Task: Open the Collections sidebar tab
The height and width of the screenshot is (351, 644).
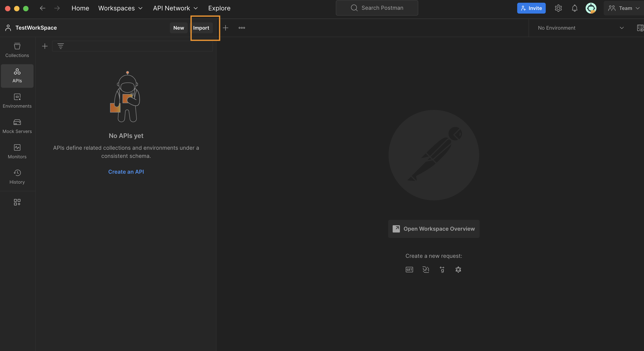Action: coord(17,50)
